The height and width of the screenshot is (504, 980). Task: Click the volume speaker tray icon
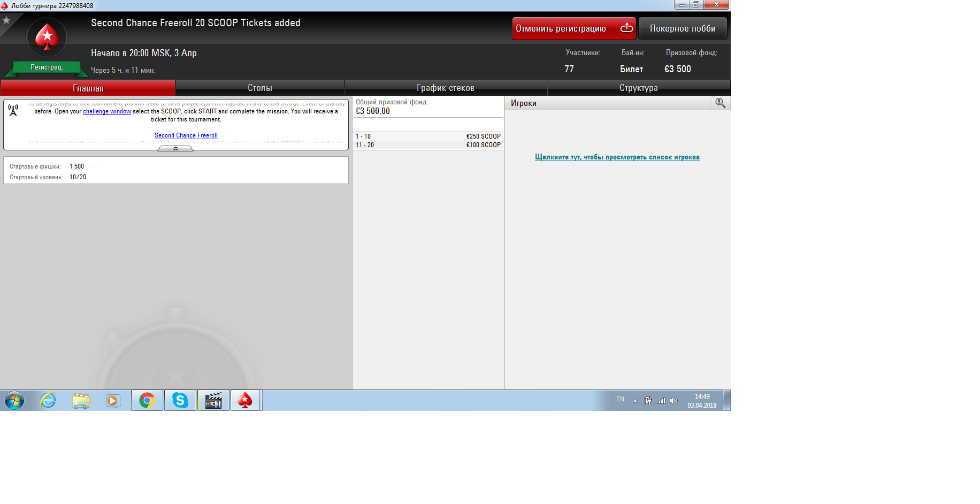(673, 401)
